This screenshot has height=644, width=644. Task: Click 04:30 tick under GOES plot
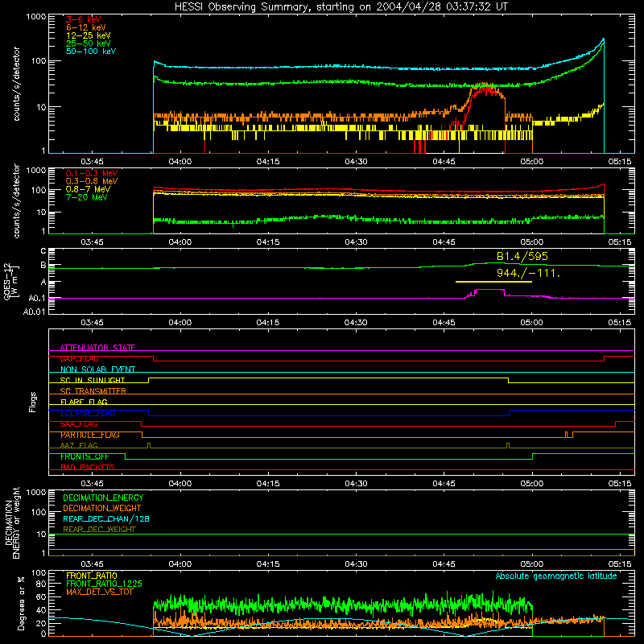(x=356, y=323)
